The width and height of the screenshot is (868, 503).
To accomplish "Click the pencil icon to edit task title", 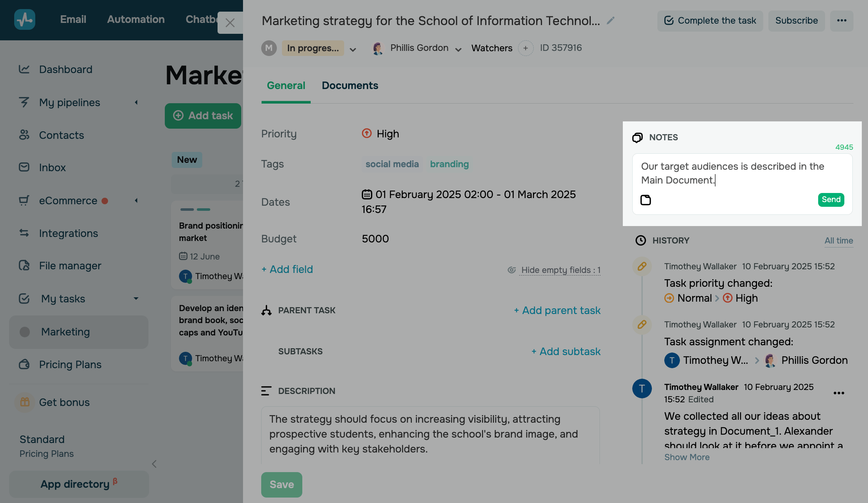I will (x=611, y=21).
